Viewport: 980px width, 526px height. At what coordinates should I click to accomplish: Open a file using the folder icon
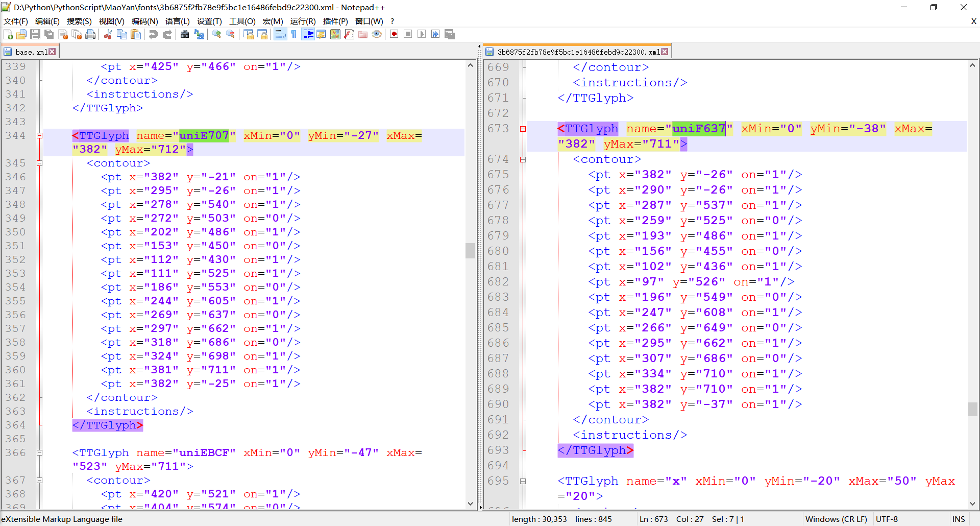click(21, 35)
